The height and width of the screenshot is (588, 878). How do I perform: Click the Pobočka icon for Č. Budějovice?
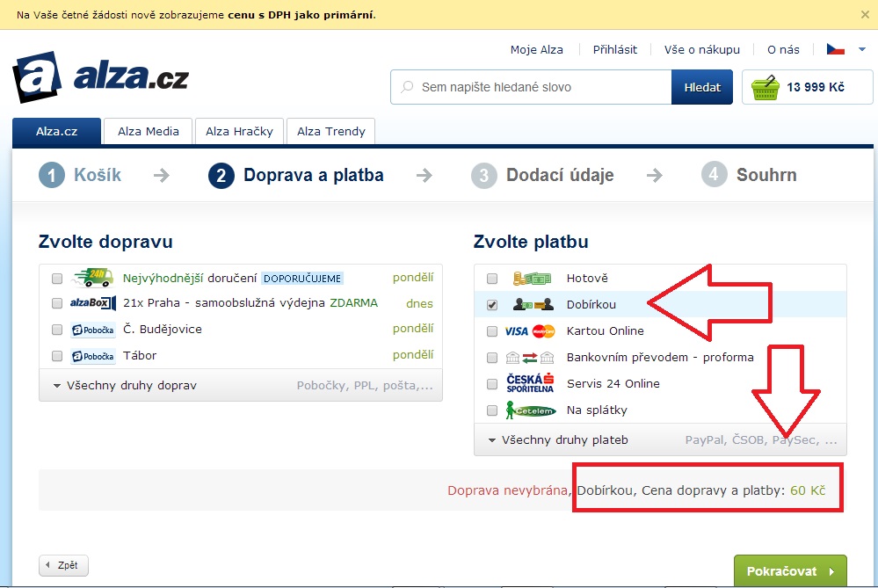93,330
